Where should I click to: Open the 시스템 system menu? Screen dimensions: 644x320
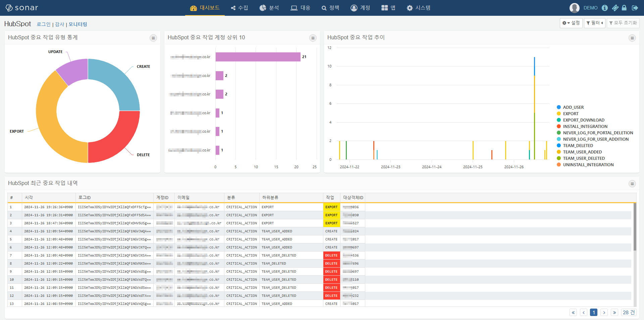pyautogui.click(x=419, y=8)
